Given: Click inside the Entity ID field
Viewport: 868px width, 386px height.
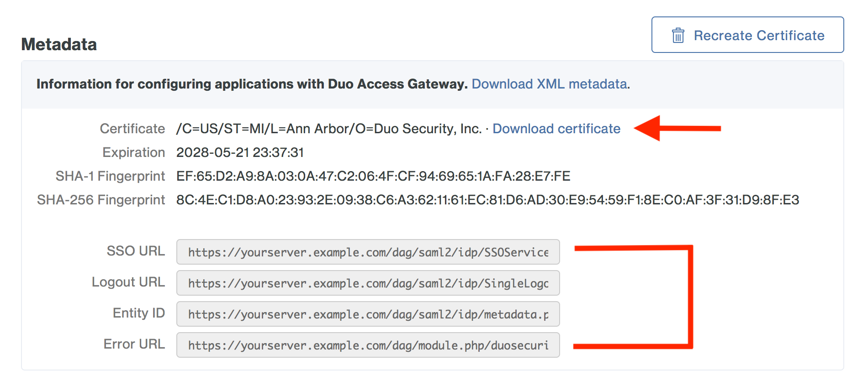Looking at the screenshot, I should 368,314.
